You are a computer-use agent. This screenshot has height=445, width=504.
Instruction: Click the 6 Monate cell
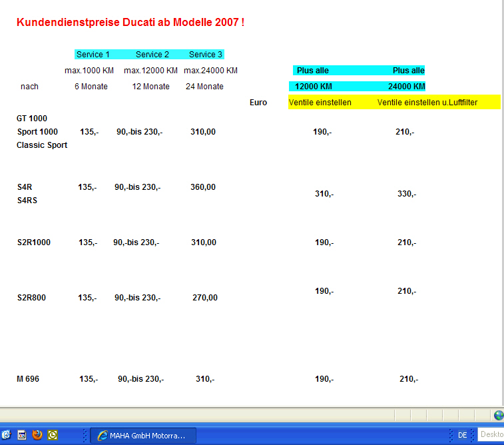[91, 87]
